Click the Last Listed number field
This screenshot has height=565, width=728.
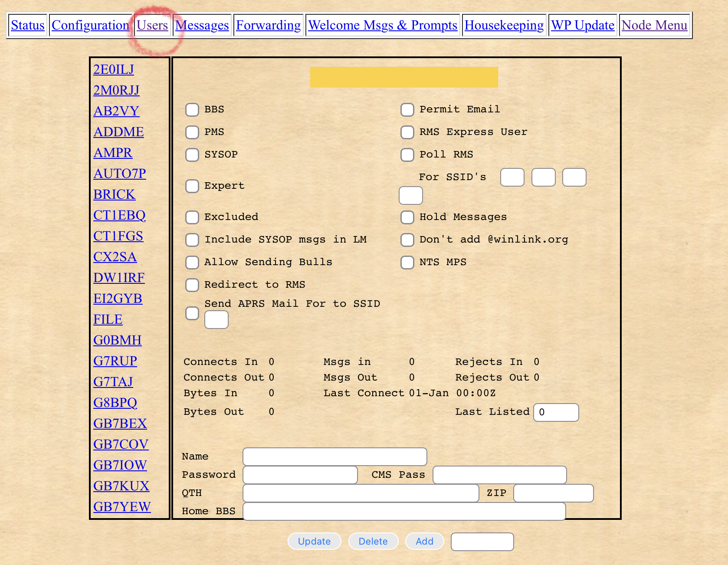tap(556, 412)
